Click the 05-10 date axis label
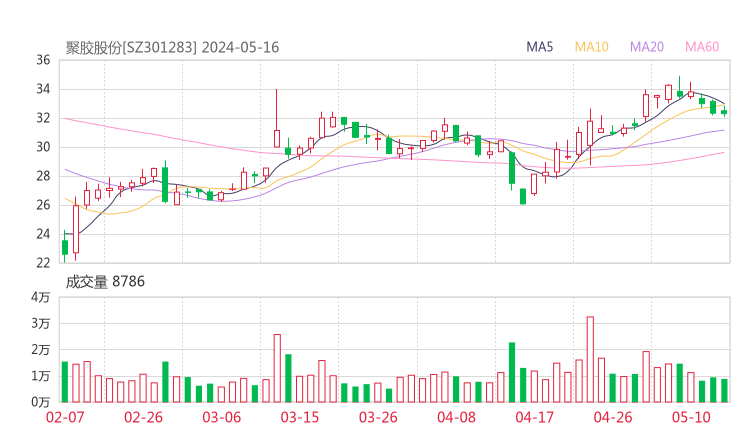Screen dimensions: 740x440 [x=691, y=417]
